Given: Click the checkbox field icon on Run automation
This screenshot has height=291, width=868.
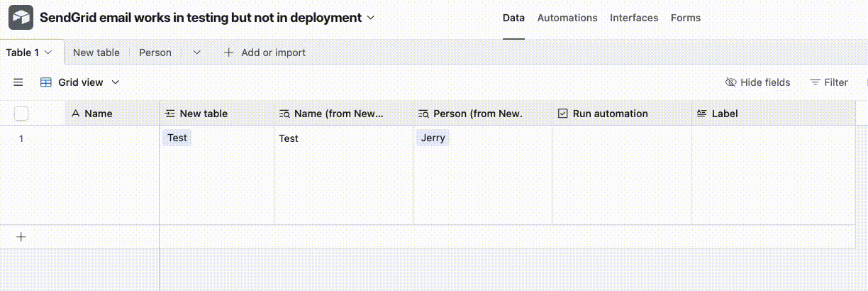Looking at the screenshot, I should pos(563,114).
